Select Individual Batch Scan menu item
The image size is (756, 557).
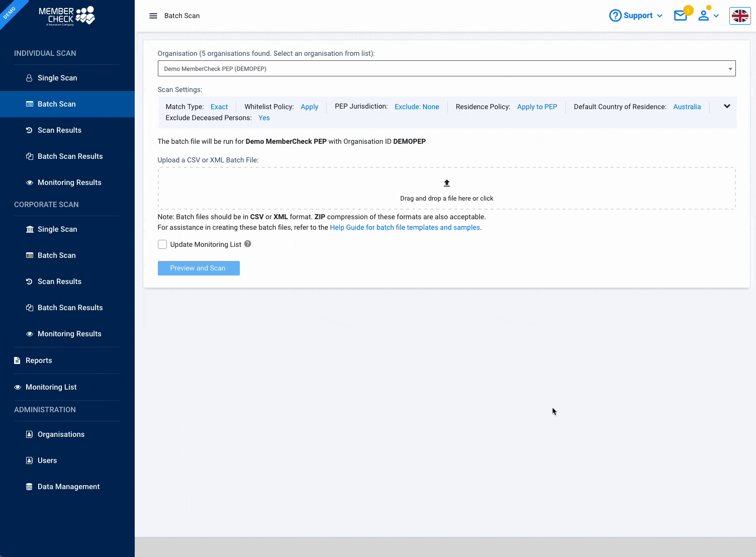point(67,104)
